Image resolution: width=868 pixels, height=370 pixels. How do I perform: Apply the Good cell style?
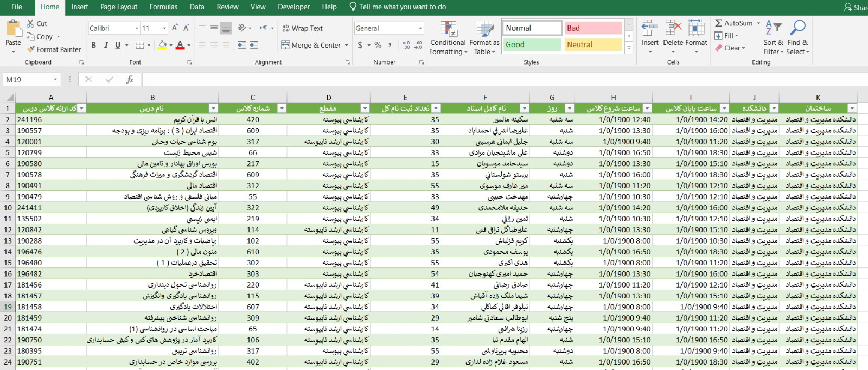(x=531, y=44)
